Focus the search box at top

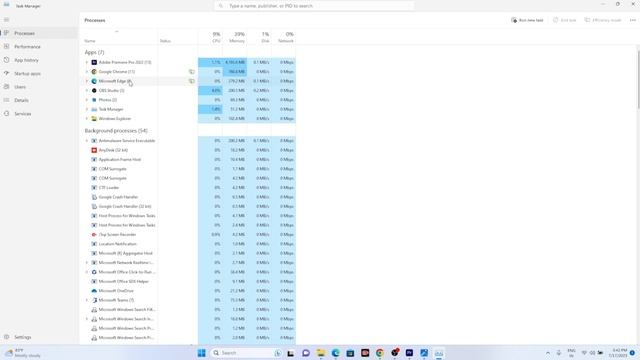click(x=314, y=6)
